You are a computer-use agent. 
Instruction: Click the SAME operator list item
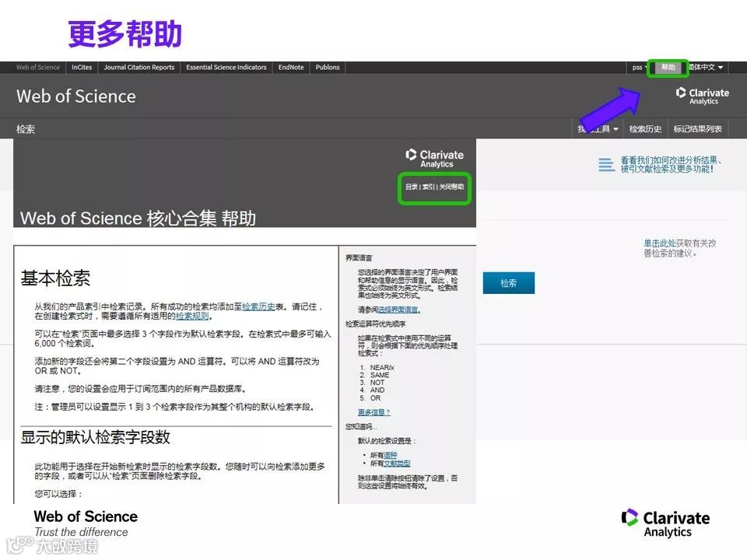[380, 375]
